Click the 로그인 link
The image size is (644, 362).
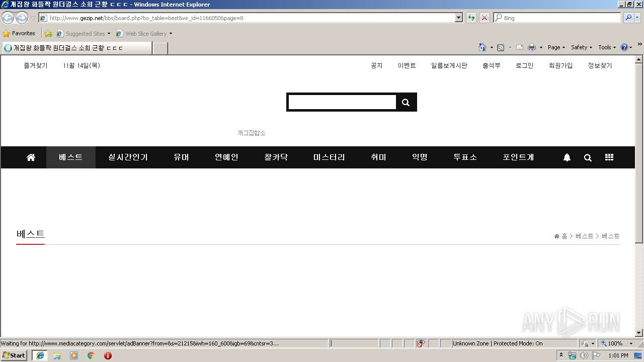[x=524, y=65]
